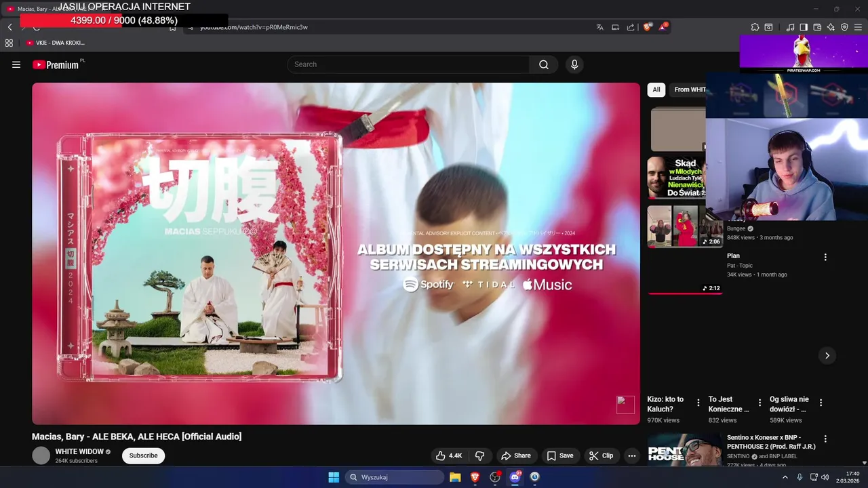868x488 pixels.
Task: Open the YouTube hamburger guide menu
Action: [x=16, y=64]
